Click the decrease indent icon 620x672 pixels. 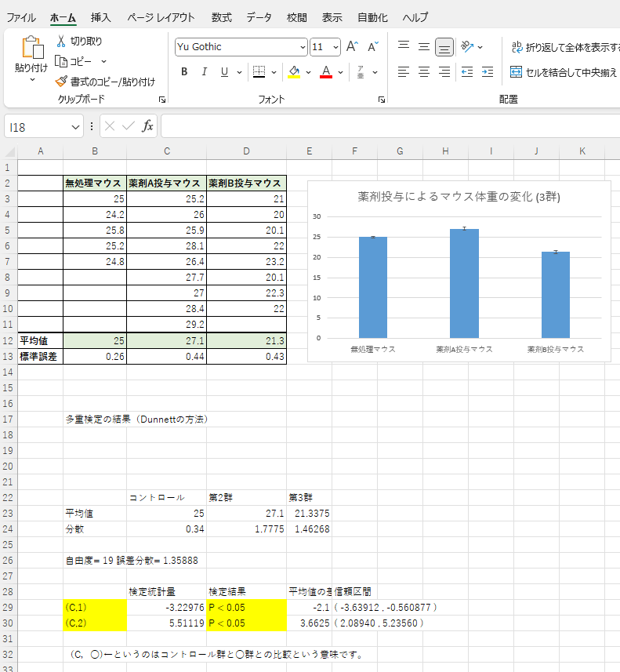467,72
